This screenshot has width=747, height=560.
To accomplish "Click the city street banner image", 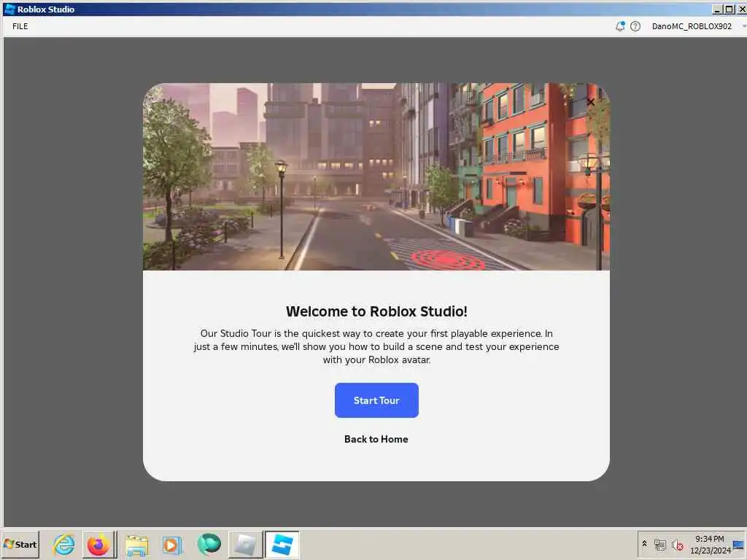I will click(376, 176).
